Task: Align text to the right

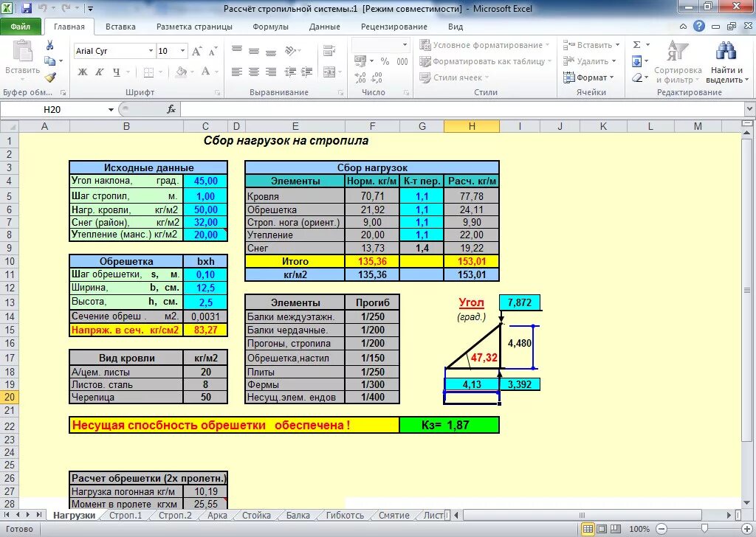Action: pyautogui.click(x=271, y=72)
